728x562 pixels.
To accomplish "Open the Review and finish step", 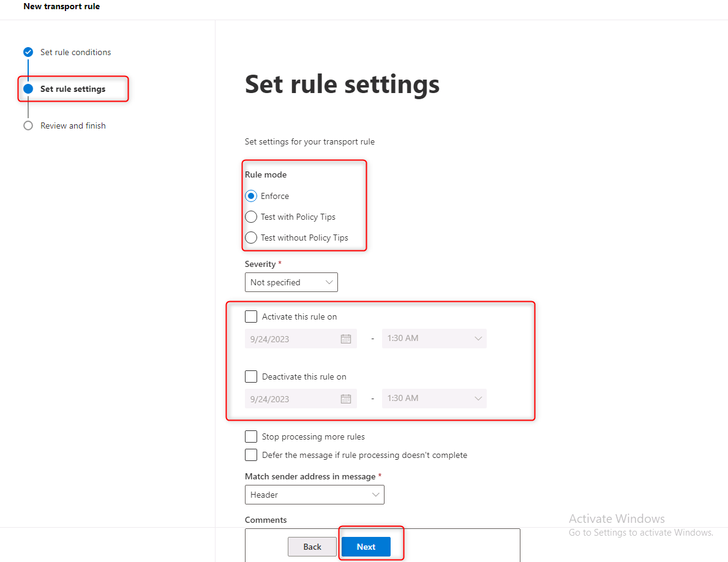I will tap(73, 126).
